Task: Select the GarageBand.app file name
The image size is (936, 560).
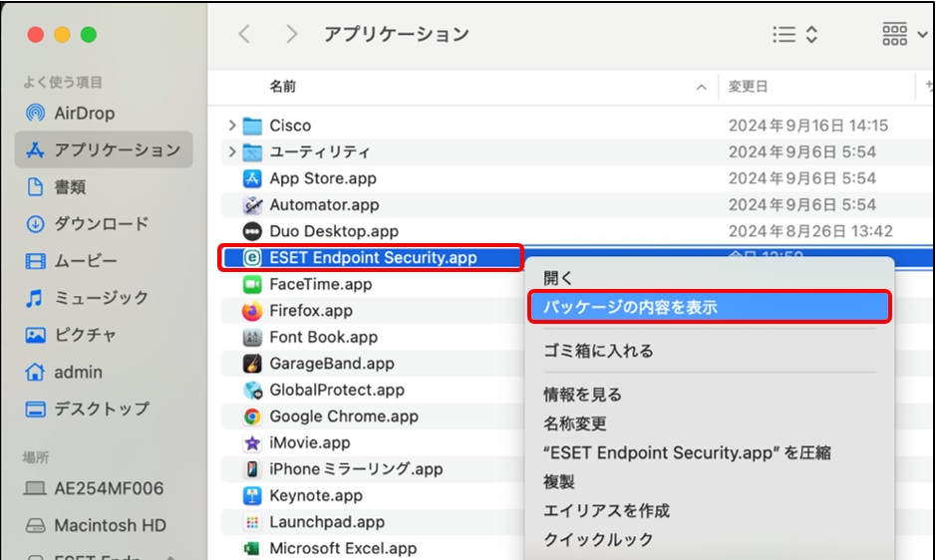Action: 332,363
